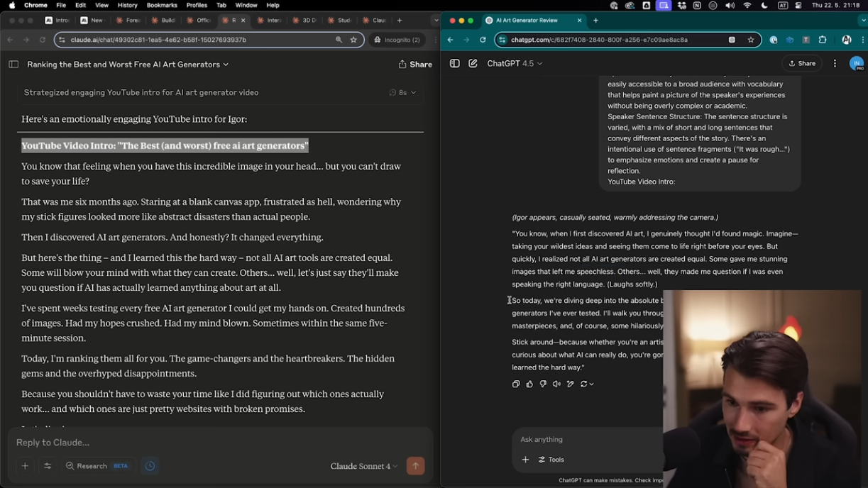Viewport: 868px width, 488px height.
Task: Switch to the '3D D' tab
Action: pyautogui.click(x=304, y=21)
